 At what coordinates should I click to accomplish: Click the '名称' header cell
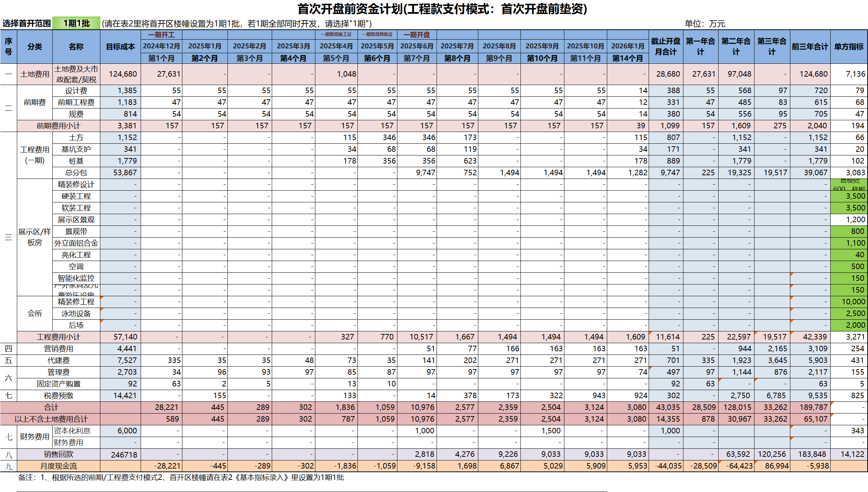tap(76, 47)
